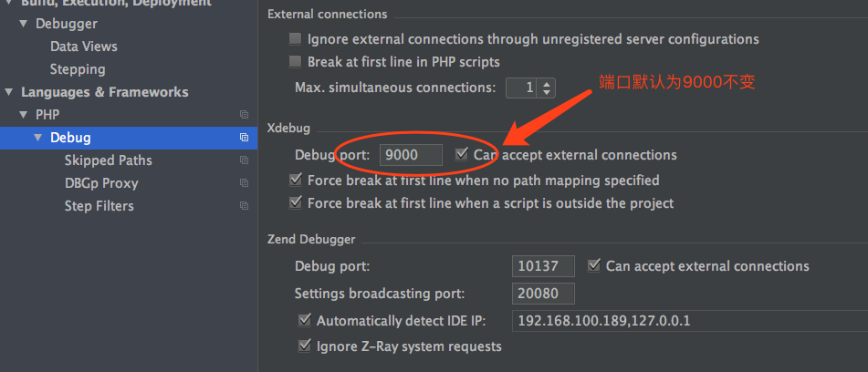The height and width of the screenshot is (372, 868).
Task: Click project-level icon next to Skipped Paths
Action: [x=244, y=160]
